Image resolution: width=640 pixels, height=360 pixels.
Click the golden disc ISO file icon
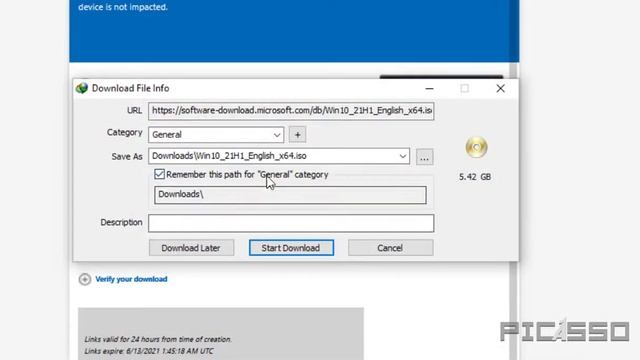pyautogui.click(x=476, y=147)
